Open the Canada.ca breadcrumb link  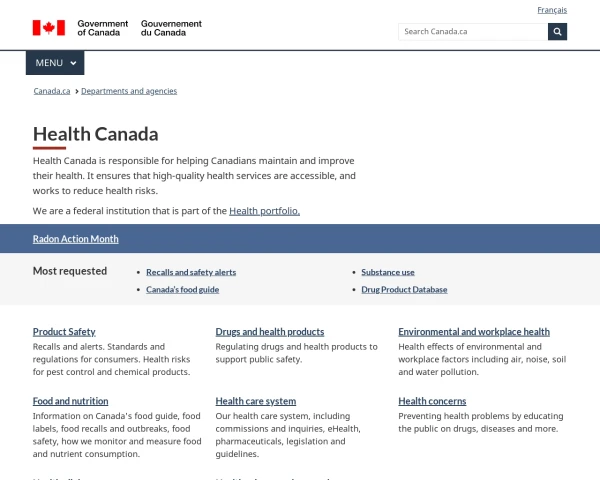(52, 91)
